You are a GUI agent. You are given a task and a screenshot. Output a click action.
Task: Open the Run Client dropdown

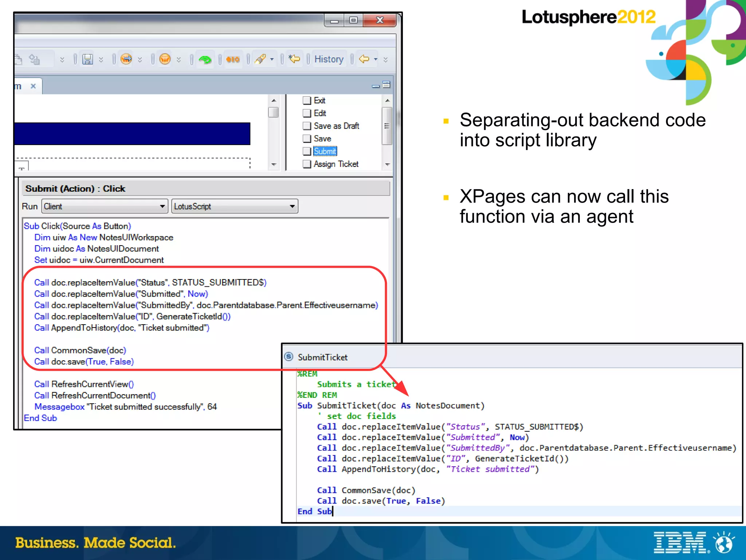pos(105,206)
